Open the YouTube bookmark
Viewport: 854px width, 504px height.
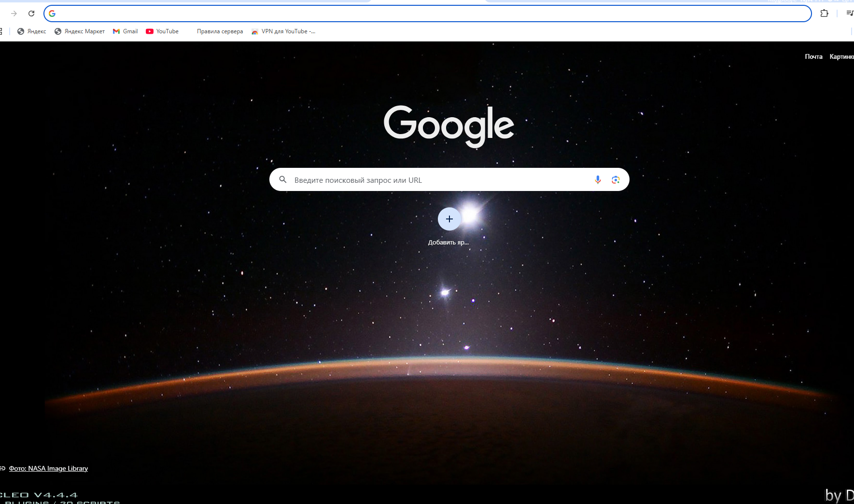click(x=162, y=31)
